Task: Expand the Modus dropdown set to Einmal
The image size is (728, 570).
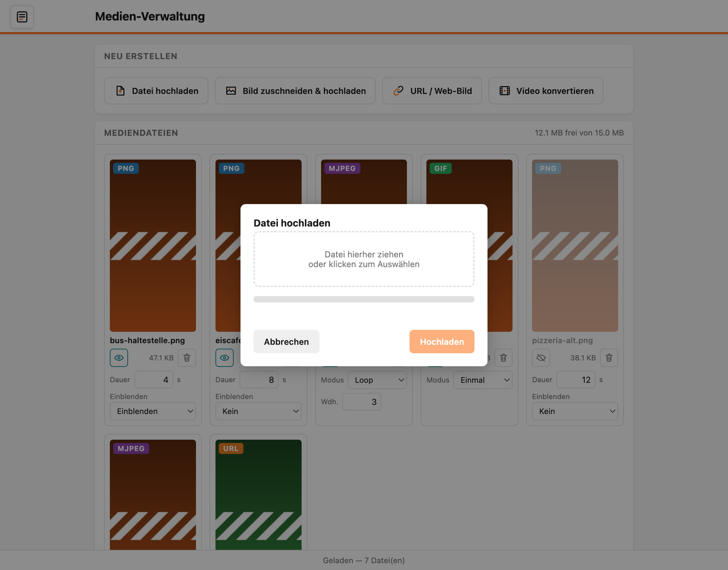Action: pyautogui.click(x=483, y=380)
